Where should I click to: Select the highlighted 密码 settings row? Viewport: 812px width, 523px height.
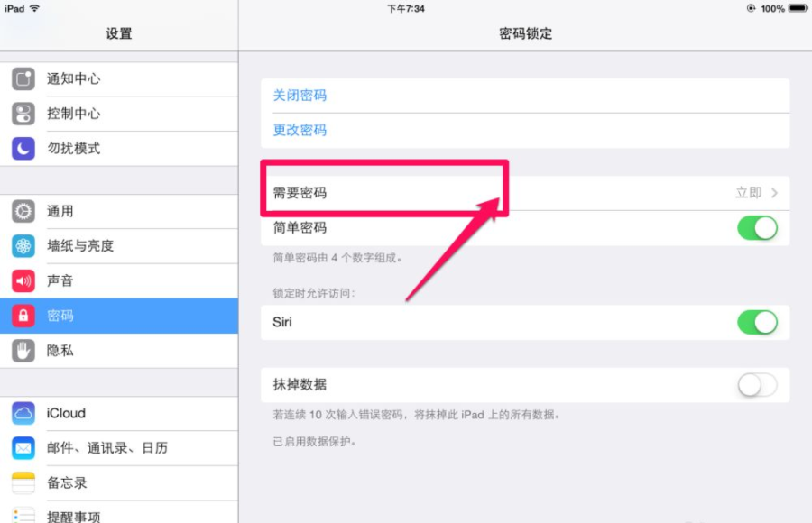point(119,316)
